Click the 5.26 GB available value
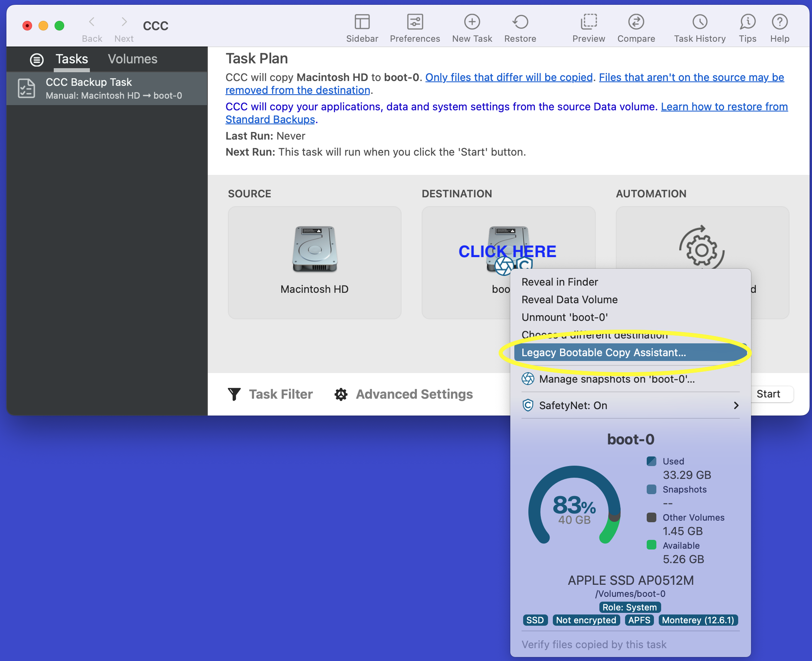812x661 pixels. 683,559
